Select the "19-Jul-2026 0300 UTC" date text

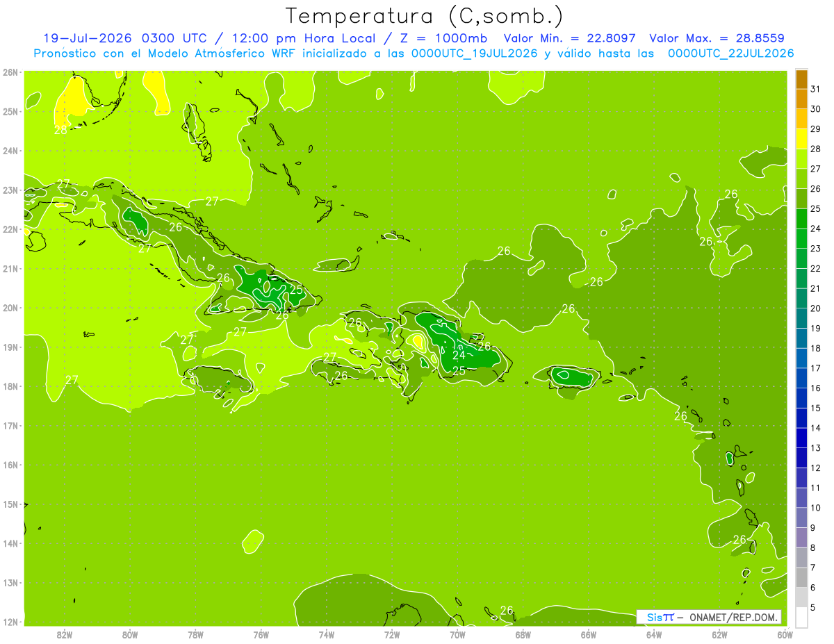click(x=125, y=38)
